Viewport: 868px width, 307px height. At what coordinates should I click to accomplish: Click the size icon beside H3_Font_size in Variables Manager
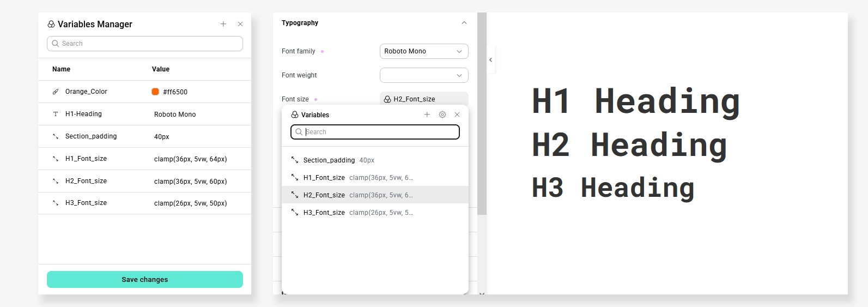click(56, 203)
